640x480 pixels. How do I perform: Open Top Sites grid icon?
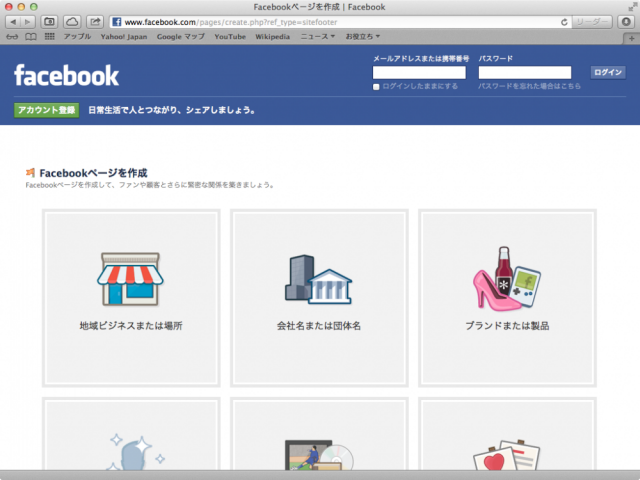49,37
